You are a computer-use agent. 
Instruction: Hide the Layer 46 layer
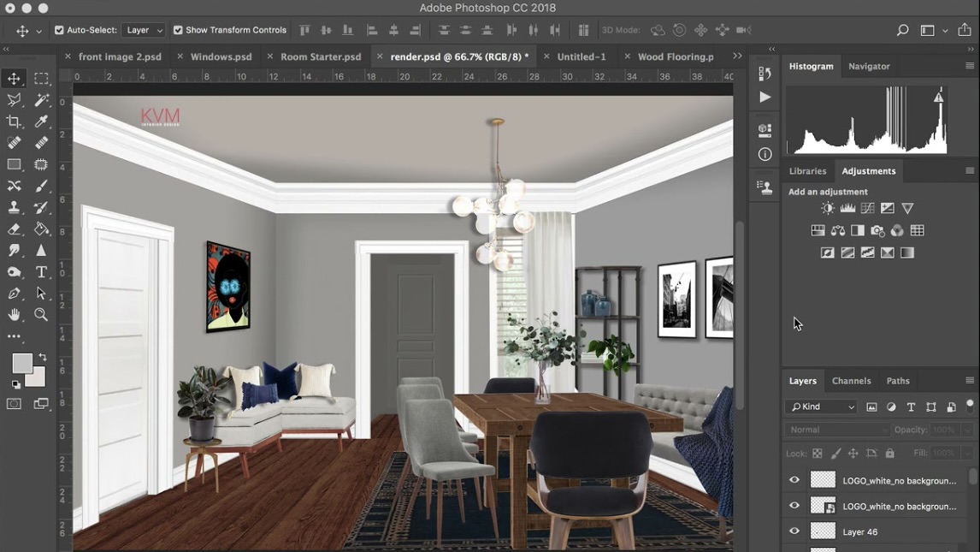click(794, 531)
